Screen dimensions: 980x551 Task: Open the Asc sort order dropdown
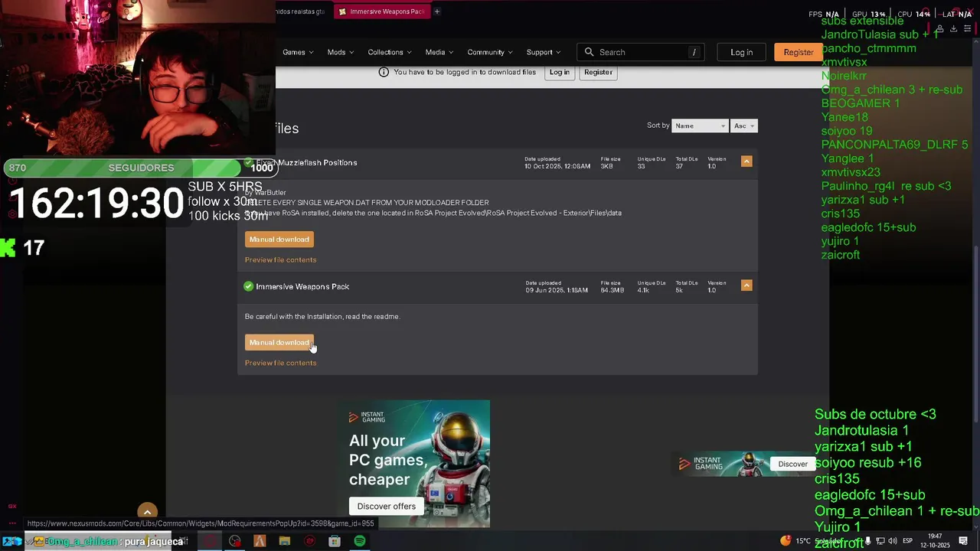point(744,126)
